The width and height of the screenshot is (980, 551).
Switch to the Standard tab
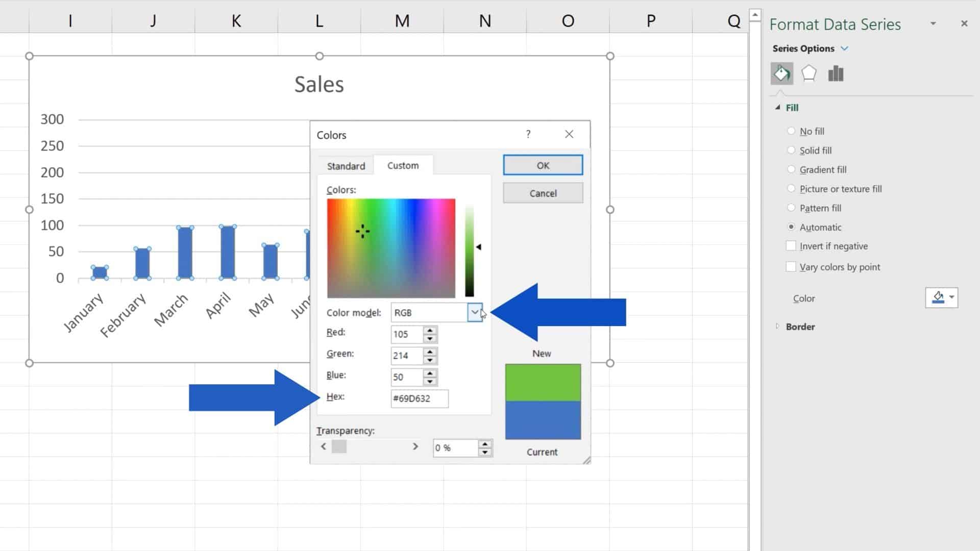pos(346,165)
